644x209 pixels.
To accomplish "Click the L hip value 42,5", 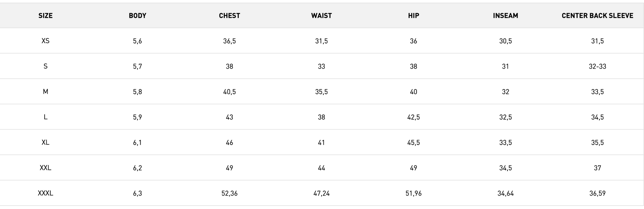I will [x=414, y=117].
